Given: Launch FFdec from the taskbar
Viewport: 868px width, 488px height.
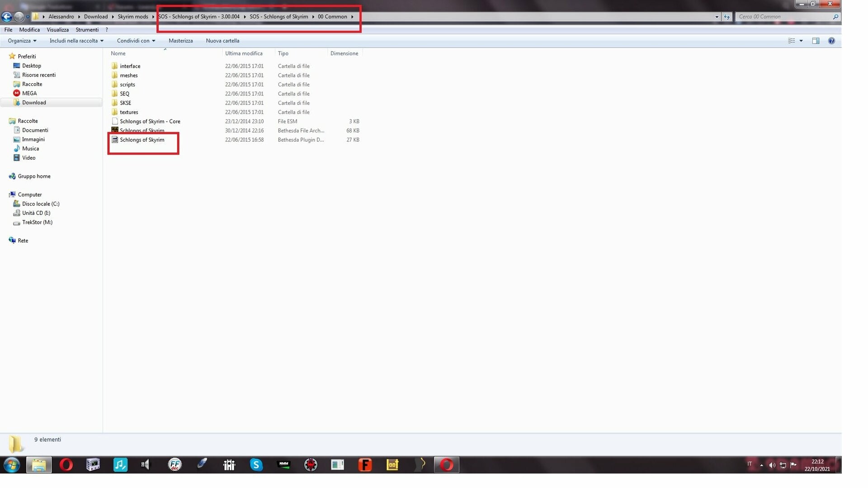Looking at the screenshot, I should (x=175, y=465).
